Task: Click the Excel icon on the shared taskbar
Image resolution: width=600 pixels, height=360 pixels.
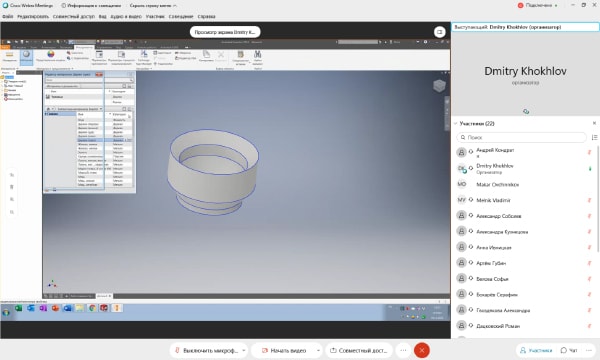Action: 18,308
